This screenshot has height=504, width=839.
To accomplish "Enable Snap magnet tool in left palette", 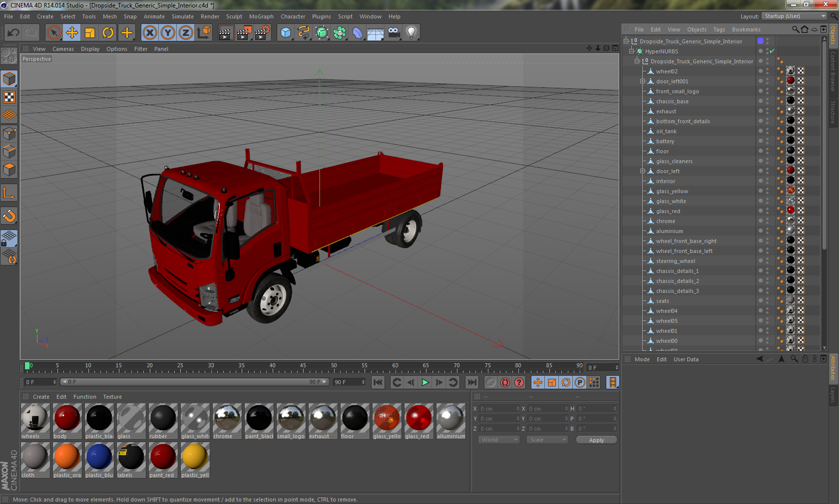I will click(x=9, y=216).
